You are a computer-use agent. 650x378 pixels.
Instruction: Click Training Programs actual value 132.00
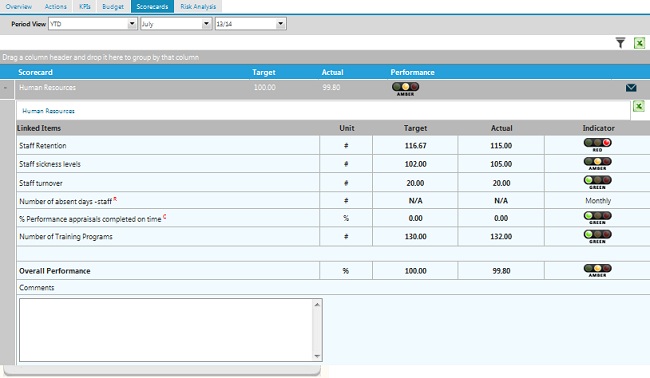tap(501, 237)
